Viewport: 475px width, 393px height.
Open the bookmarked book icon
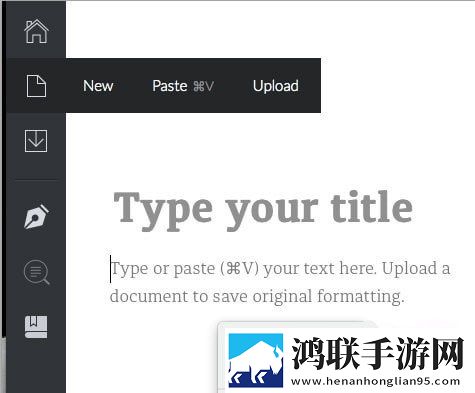(x=36, y=327)
